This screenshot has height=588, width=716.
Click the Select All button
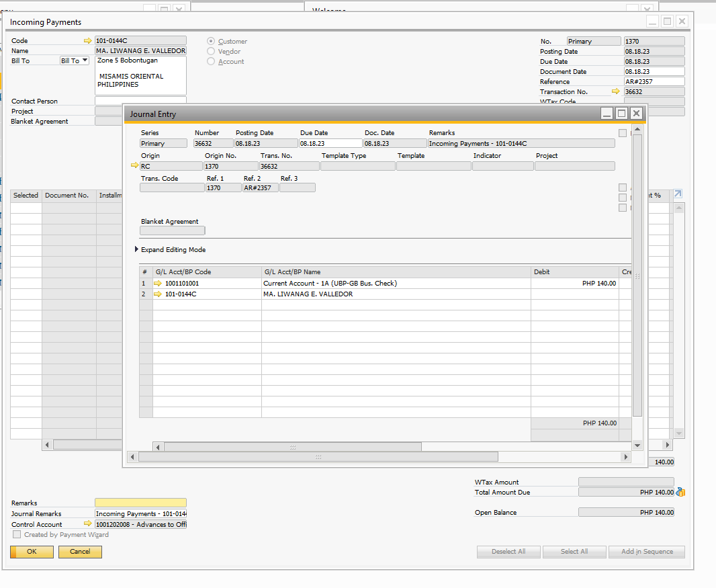[574, 552]
